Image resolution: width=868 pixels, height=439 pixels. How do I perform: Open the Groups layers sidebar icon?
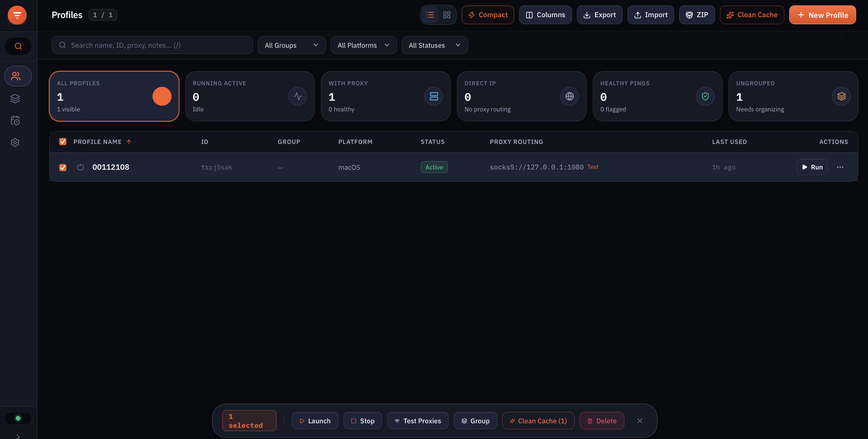[15, 98]
